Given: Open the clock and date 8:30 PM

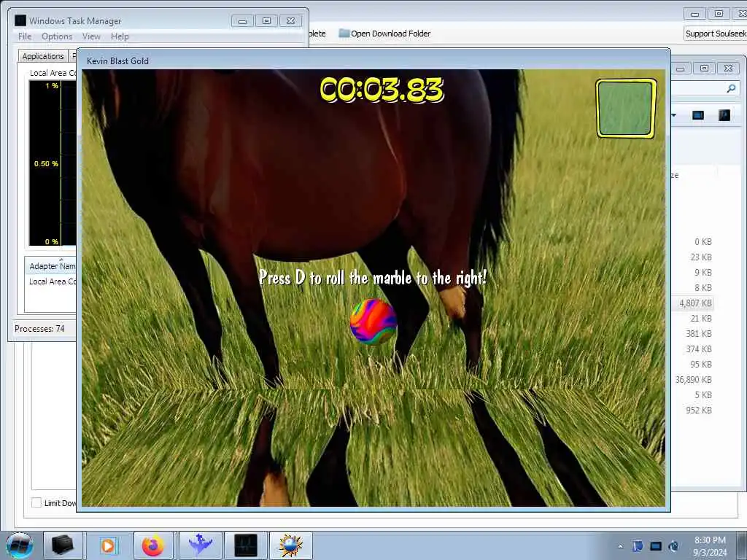Looking at the screenshot, I should (710, 546).
